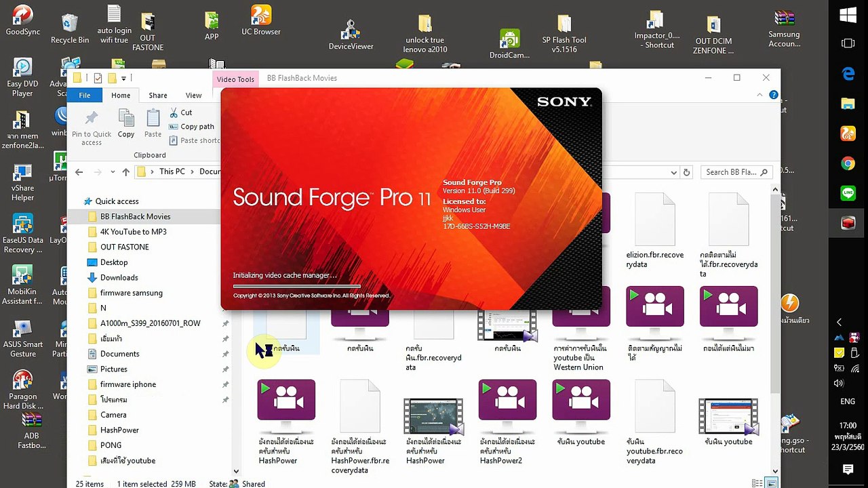Viewport: 868px width, 488px height.
Task: Open MobiKin Assistant desktop shortcut
Action: pos(22,286)
